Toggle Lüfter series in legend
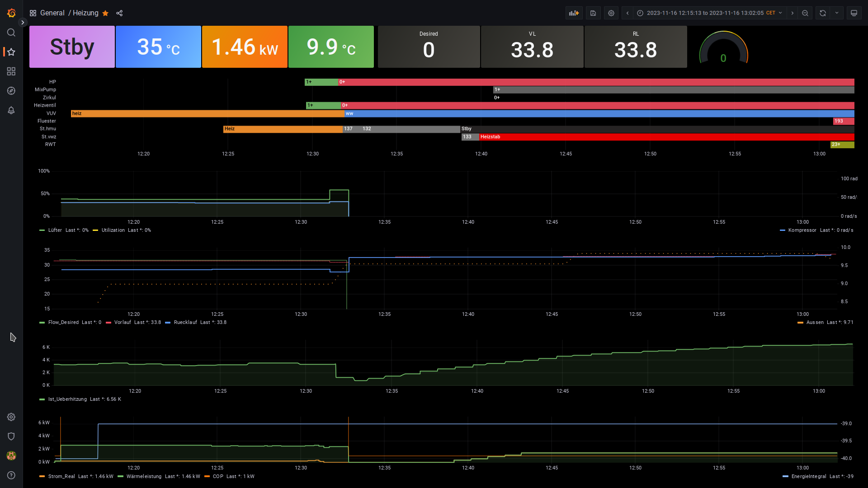The height and width of the screenshot is (488, 868). click(x=55, y=230)
